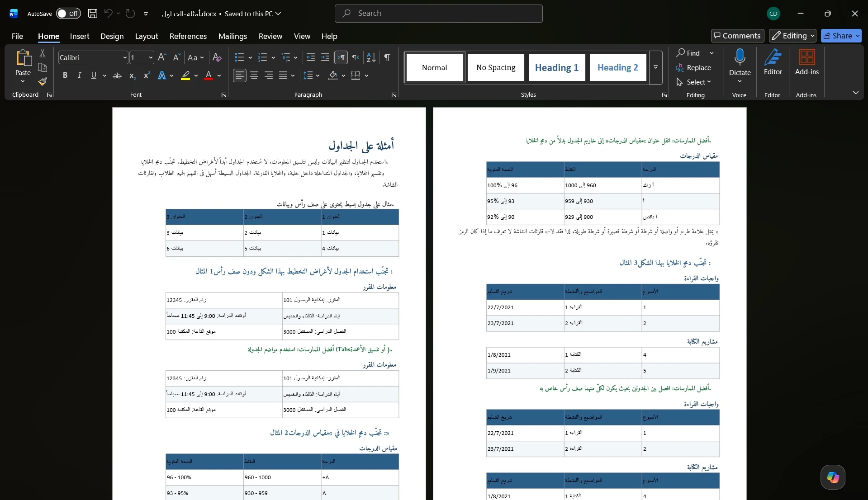Open Paste clipboard icon
The height and width of the screenshot is (500, 868).
point(23,58)
